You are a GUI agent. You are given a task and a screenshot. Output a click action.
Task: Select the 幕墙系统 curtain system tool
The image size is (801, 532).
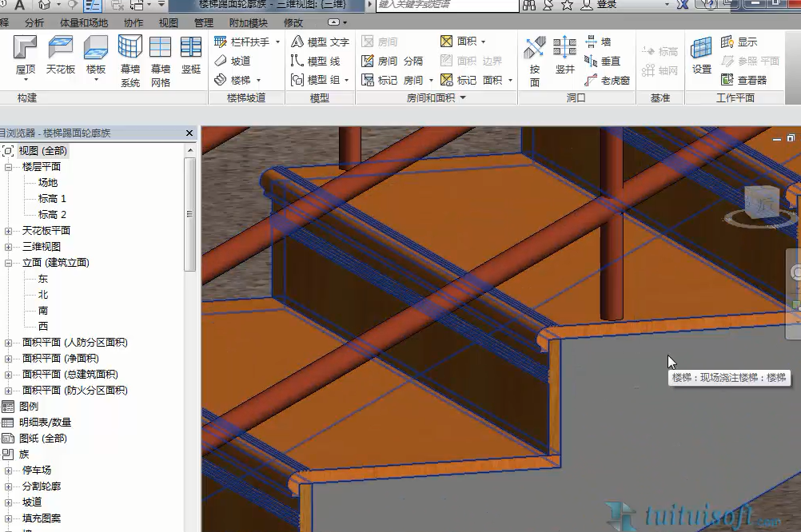[130, 61]
